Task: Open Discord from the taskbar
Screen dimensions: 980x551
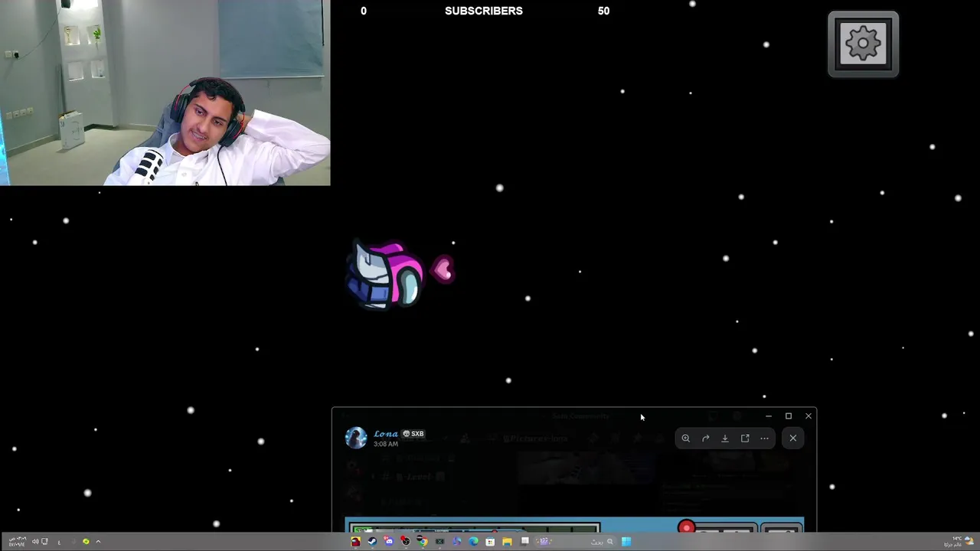Action: (389, 541)
